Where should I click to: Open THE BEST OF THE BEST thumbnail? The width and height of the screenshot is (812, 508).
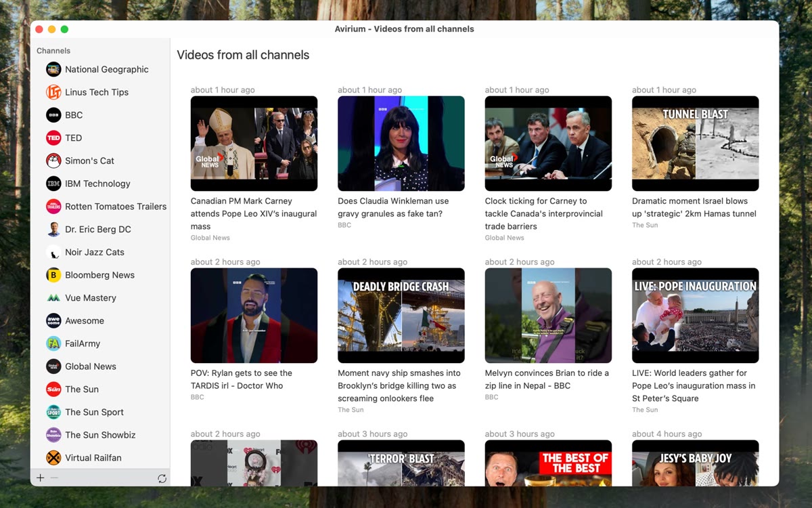coord(548,463)
